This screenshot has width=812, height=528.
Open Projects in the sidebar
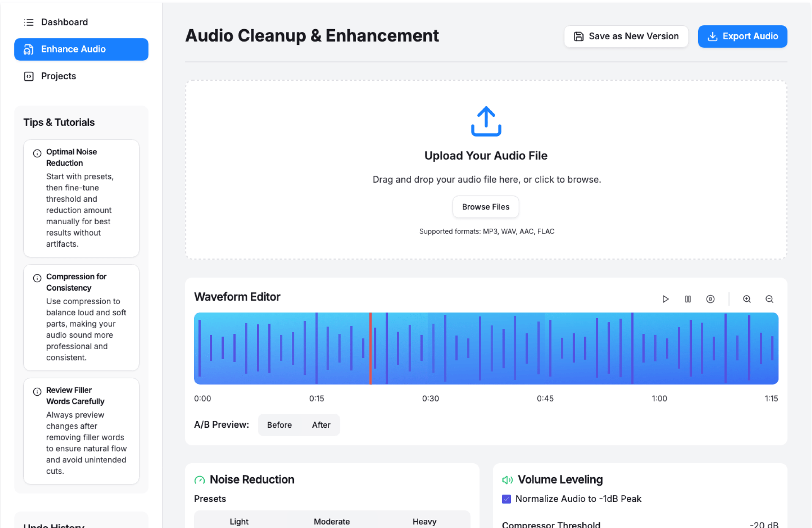click(x=58, y=76)
